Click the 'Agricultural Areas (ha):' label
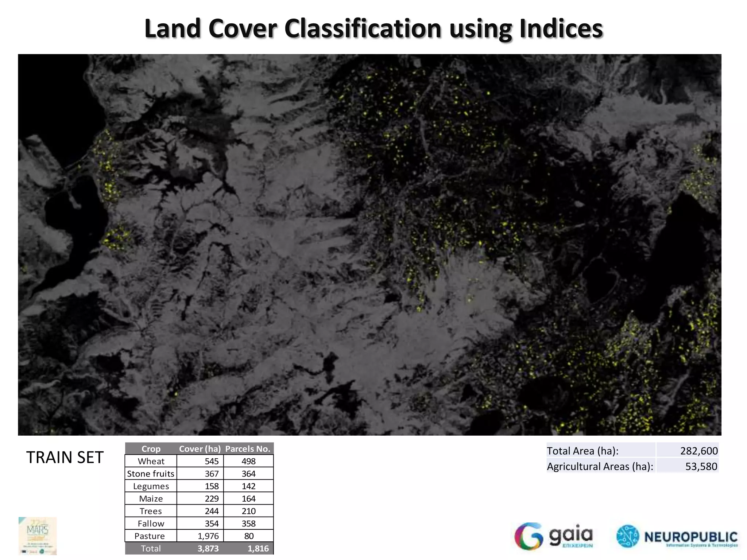747x560 pixels. coord(600,466)
